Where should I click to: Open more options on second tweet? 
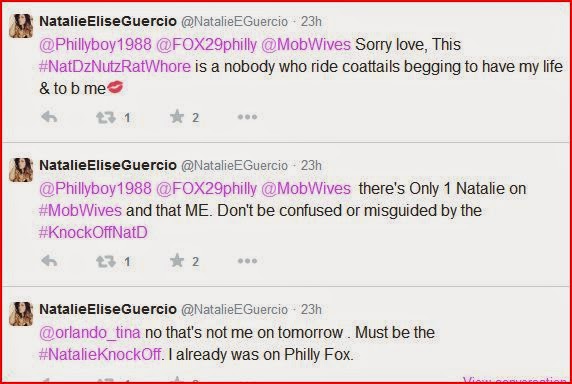tap(247, 261)
